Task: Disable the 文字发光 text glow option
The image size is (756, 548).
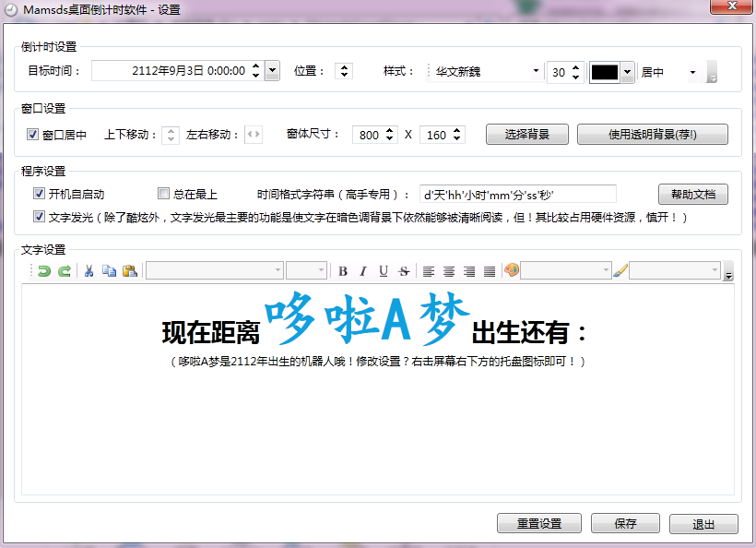Action: (x=39, y=216)
